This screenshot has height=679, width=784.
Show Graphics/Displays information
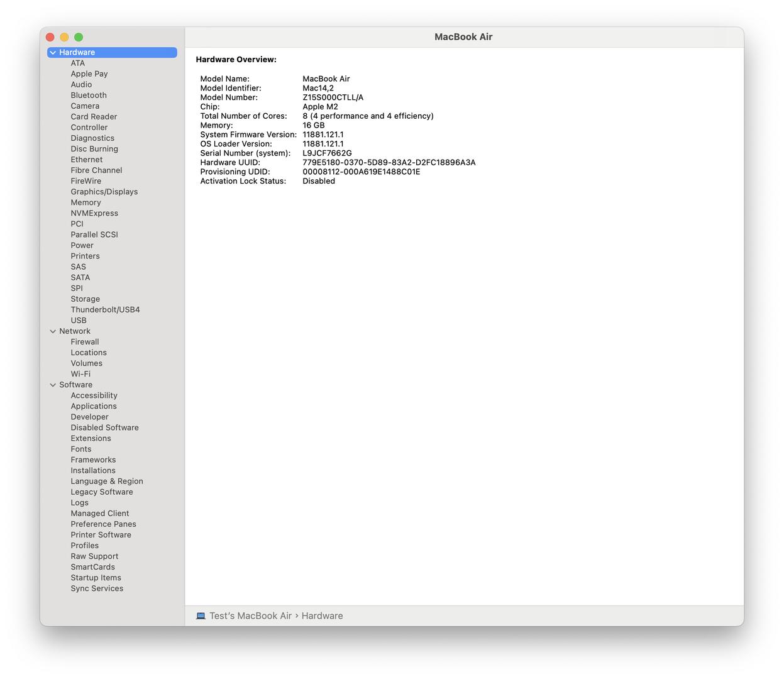pos(104,192)
